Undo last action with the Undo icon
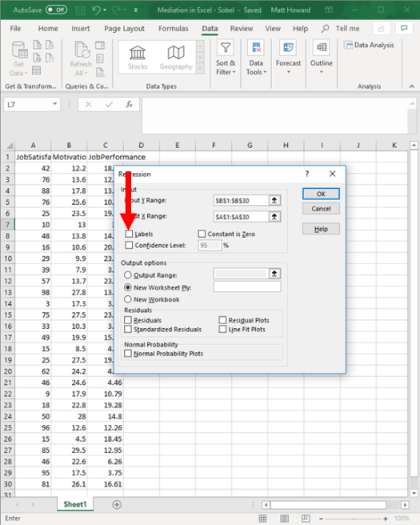Viewport: 420px width, 525px height. [96, 10]
